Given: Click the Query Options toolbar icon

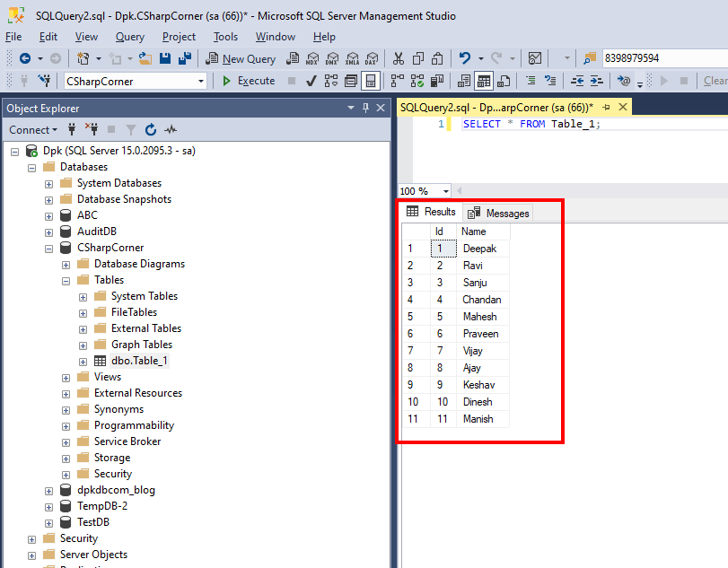Looking at the screenshot, I should click(x=351, y=82).
